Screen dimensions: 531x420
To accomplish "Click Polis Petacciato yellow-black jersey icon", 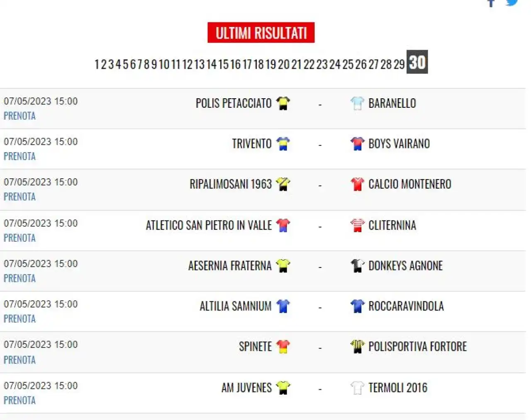I will pyautogui.click(x=283, y=103).
